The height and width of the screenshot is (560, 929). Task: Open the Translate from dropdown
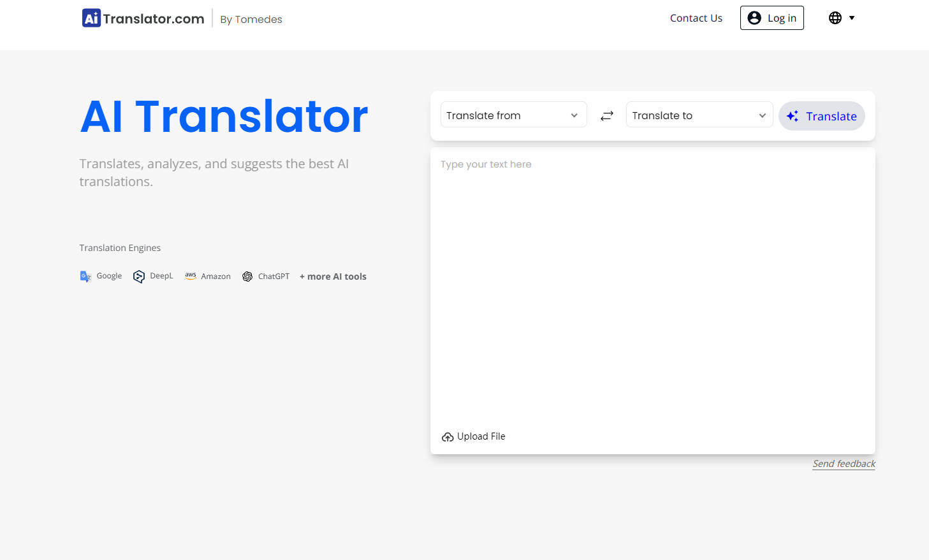[x=513, y=115]
